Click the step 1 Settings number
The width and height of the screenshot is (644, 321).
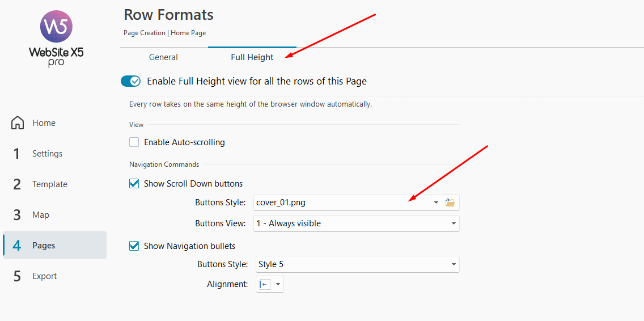click(16, 154)
